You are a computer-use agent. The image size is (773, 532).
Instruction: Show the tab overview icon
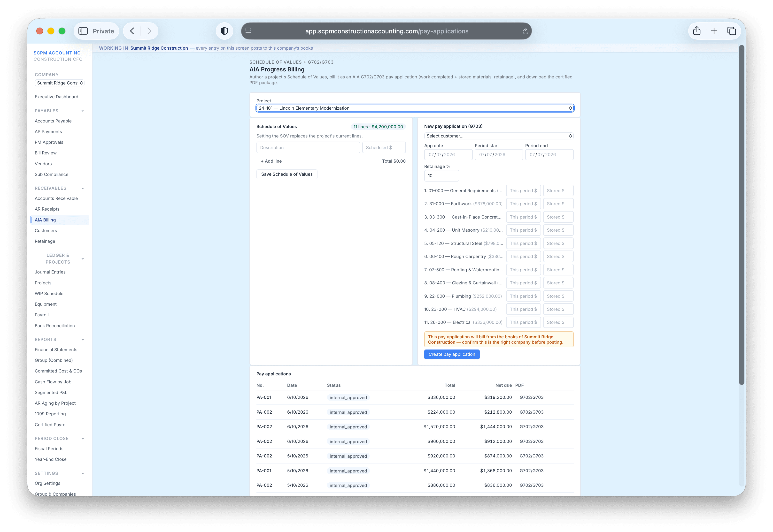click(731, 31)
